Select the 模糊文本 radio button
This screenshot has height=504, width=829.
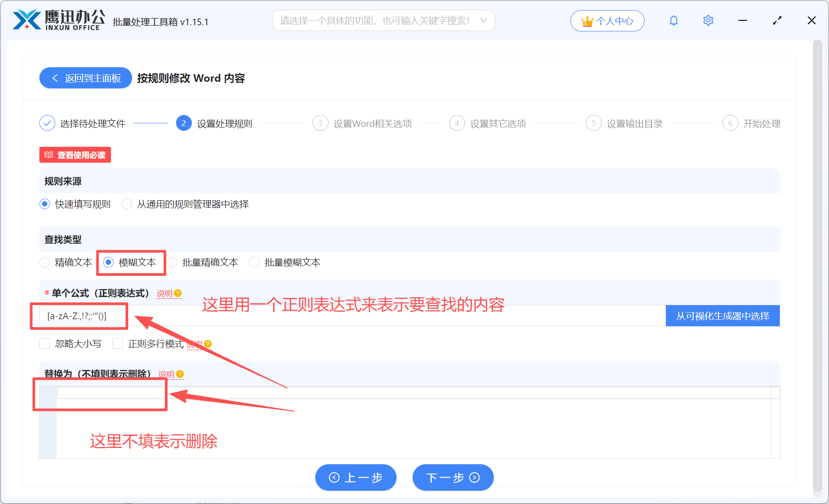(108, 263)
